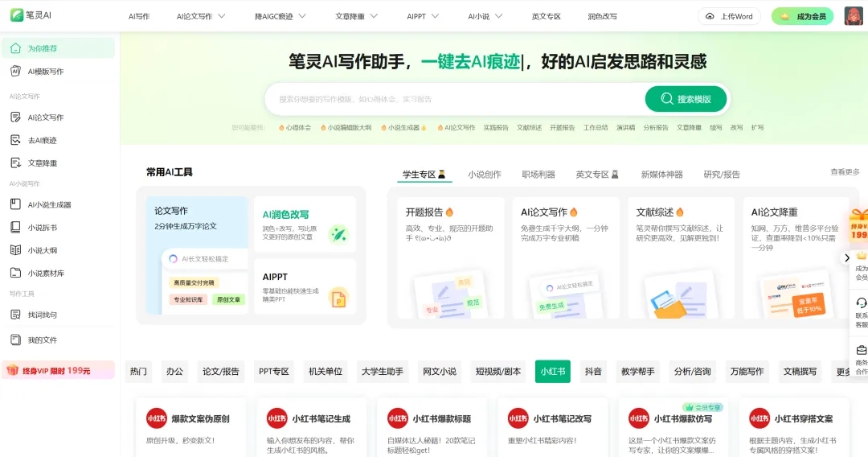Click the AI论文写作 sidebar icon

15,117
